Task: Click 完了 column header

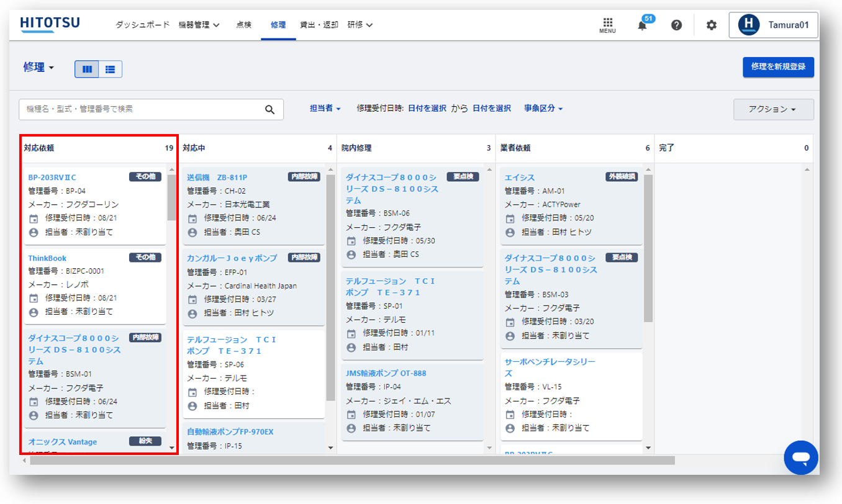Action: click(733, 148)
